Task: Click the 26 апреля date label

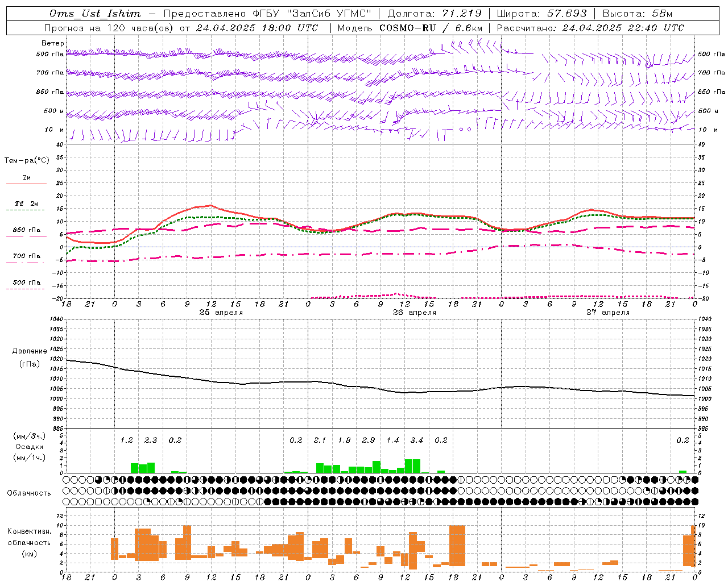Action: pyautogui.click(x=415, y=313)
